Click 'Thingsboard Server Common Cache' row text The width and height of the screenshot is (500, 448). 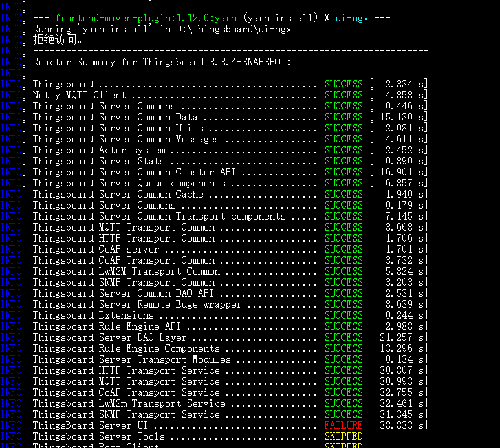click(x=118, y=194)
